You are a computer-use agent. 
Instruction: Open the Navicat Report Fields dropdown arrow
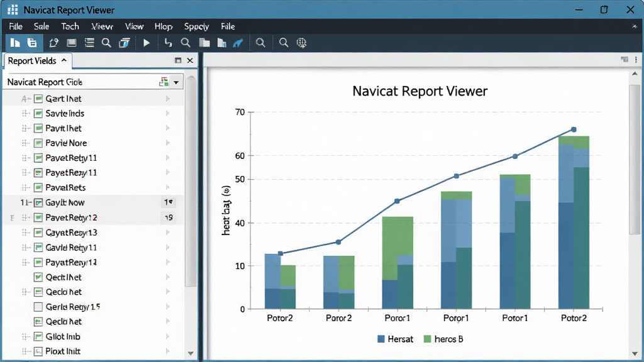tap(176, 82)
